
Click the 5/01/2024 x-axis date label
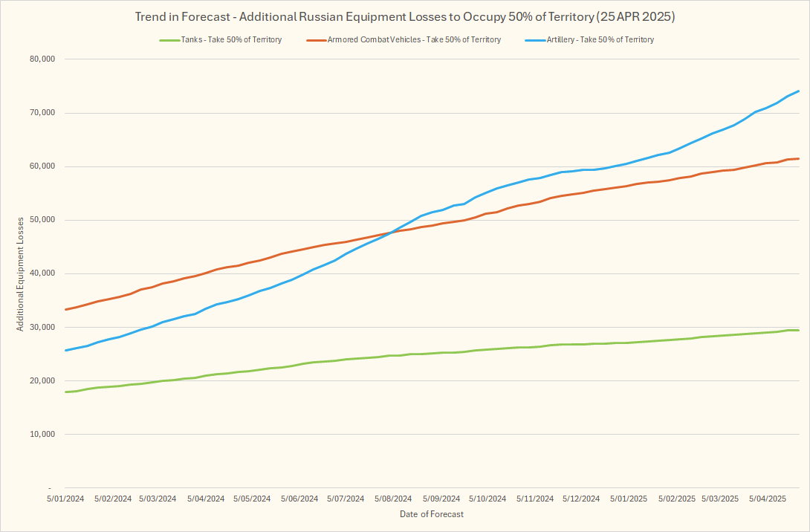(65, 499)
